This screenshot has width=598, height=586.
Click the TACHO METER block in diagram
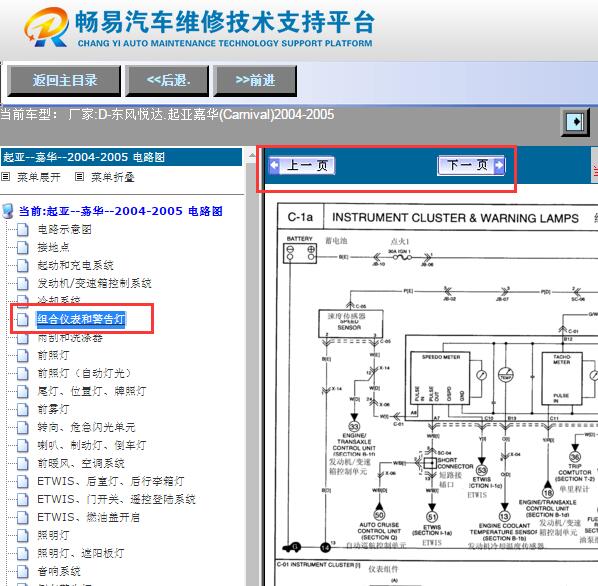562,378
